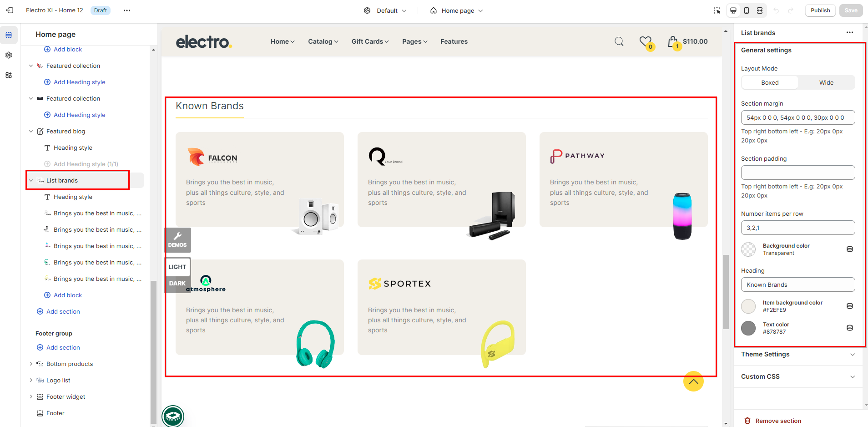Open the Features menu item

tap(454, 41)
